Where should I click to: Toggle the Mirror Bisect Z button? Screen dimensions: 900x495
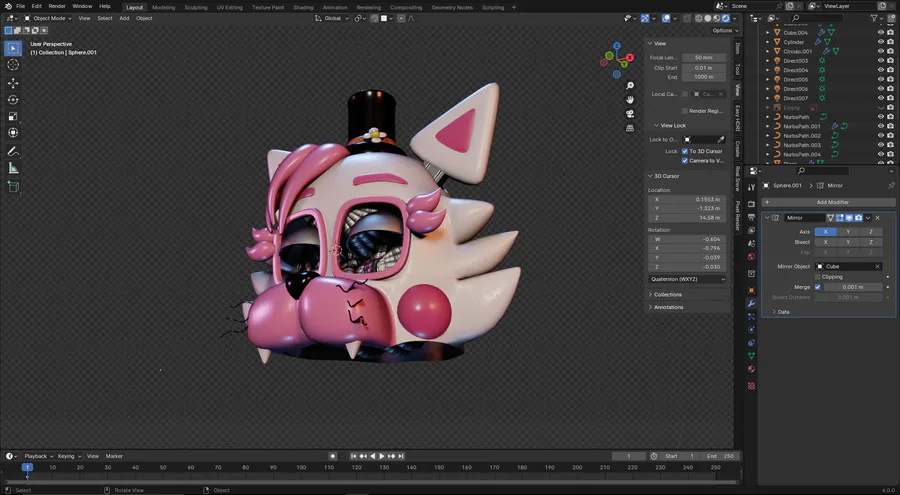click(871, 242)
